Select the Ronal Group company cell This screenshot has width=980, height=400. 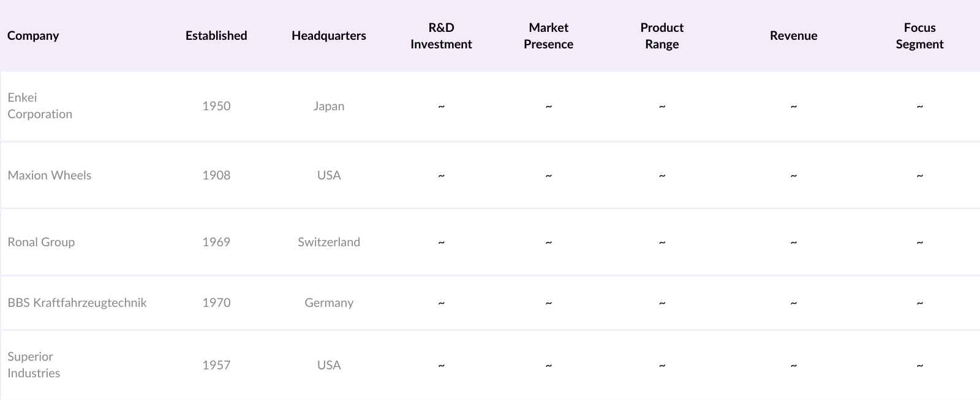[x=41, y=242]
